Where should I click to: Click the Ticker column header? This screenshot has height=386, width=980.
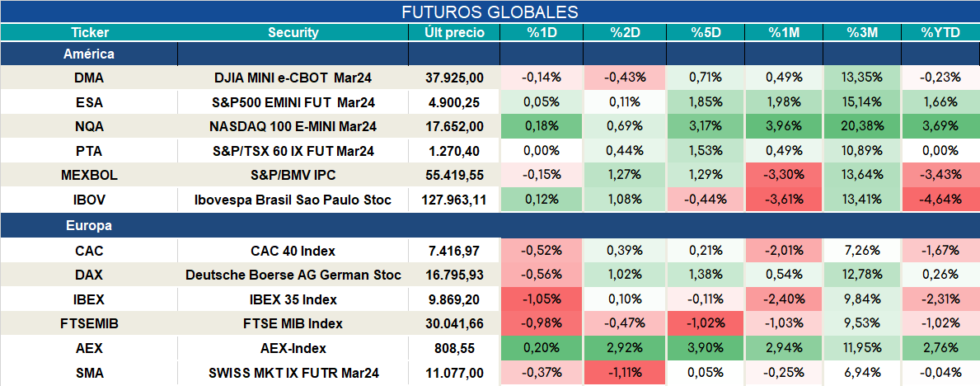pos(89,33)
